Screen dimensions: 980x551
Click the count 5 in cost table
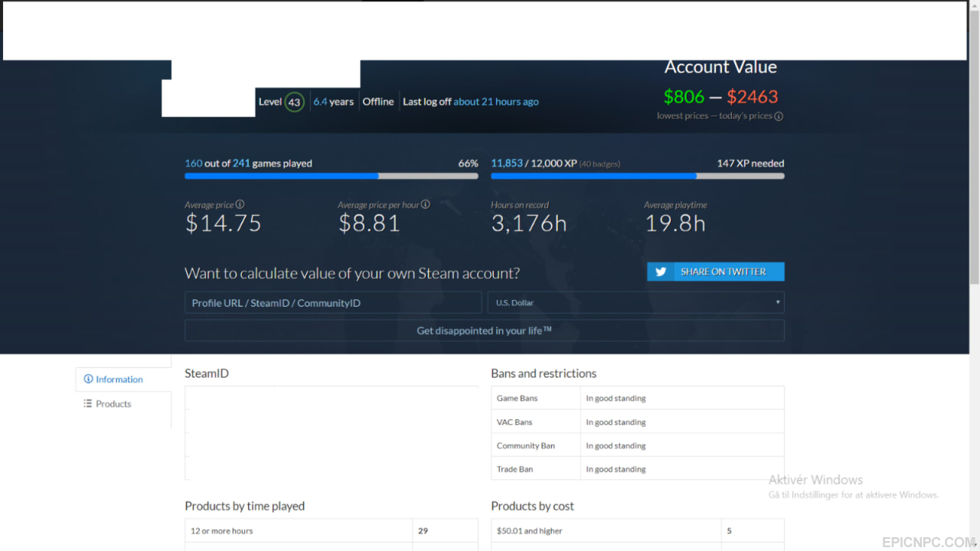coord(729,530)
